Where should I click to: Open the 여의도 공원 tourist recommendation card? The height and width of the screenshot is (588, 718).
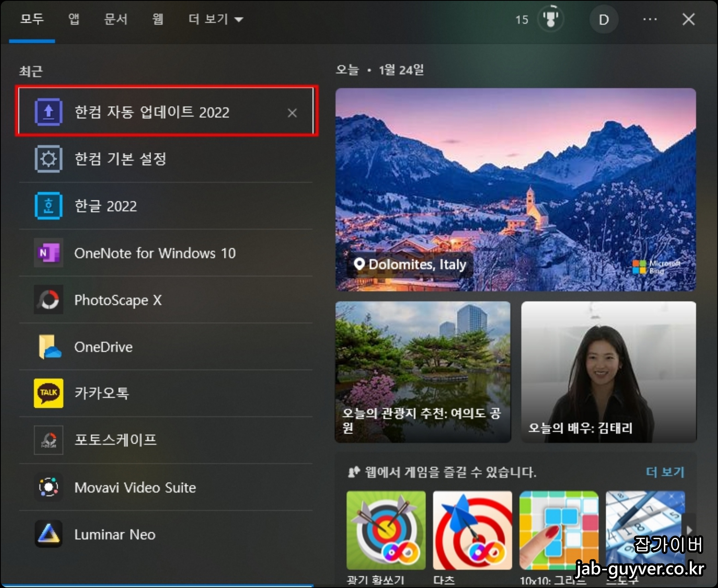pyautogui.click(x=423, y=372)
